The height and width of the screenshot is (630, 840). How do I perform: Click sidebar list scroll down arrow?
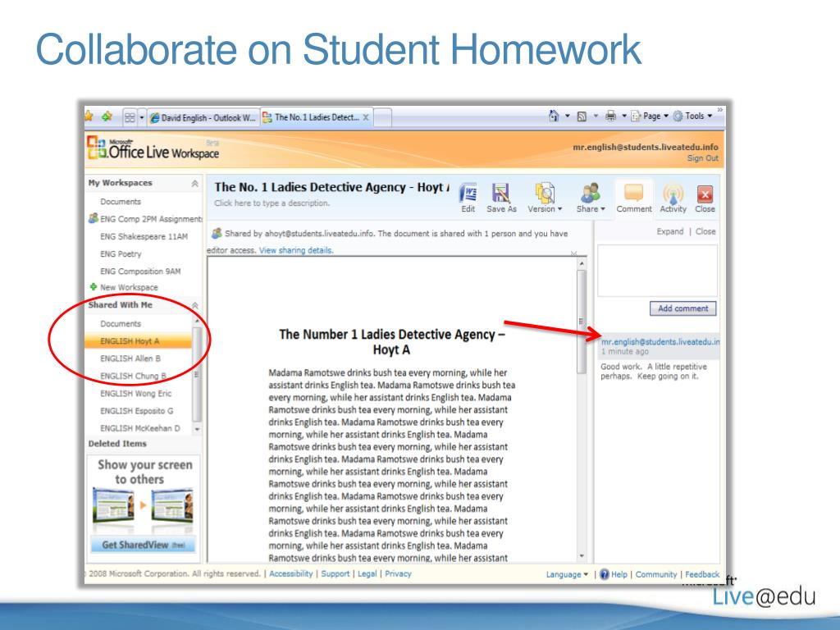(x=197, y=429)
